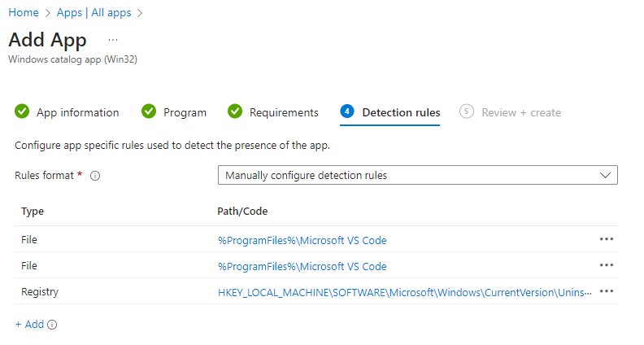Viewport: 644px width, 345px height.
Task: Go to the Home breadcrumb link
Action: pos(22,13)
